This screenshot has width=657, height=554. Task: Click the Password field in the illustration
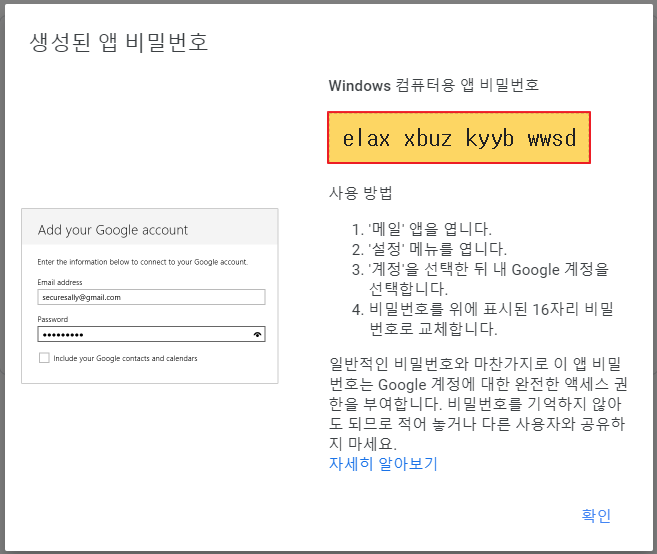(151, 334)
